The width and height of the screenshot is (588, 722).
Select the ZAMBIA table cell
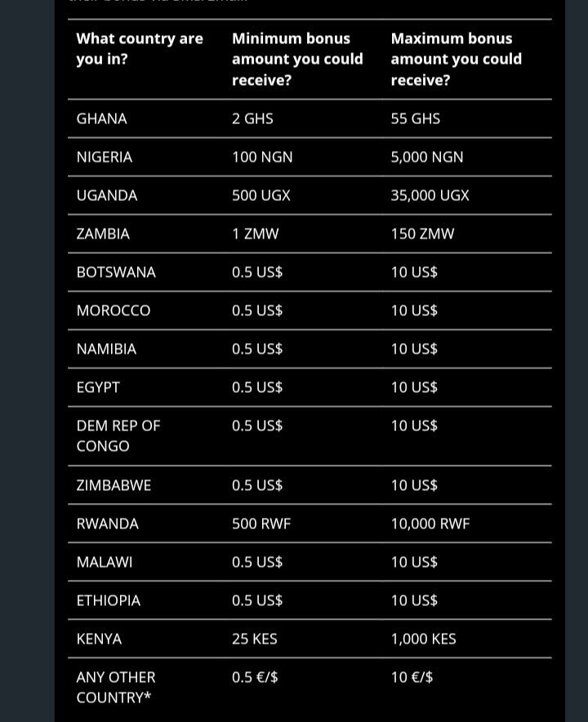pyautogui.click(x=103, y=234)
